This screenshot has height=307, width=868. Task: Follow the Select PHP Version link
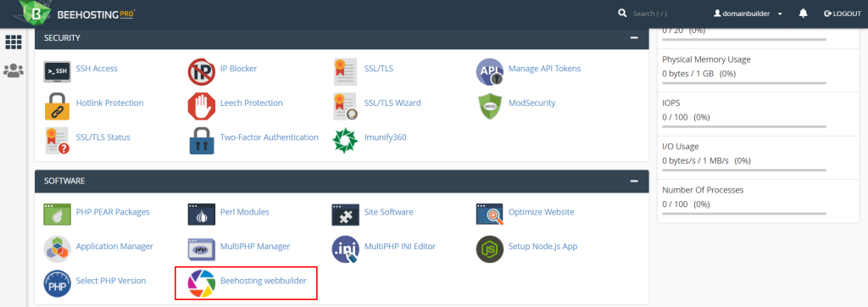[x=111, y=281]
